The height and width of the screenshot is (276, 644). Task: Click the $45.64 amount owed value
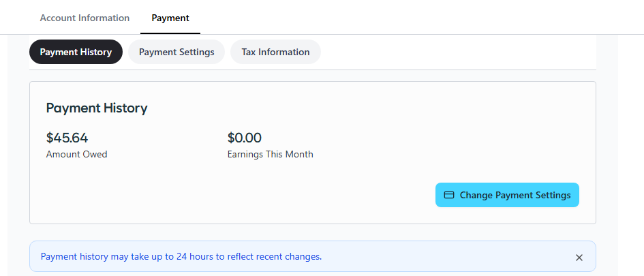67,138
